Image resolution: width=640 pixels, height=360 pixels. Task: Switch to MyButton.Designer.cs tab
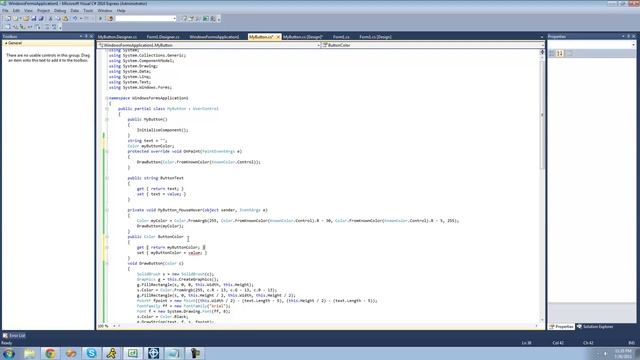(x=117, y=37)
